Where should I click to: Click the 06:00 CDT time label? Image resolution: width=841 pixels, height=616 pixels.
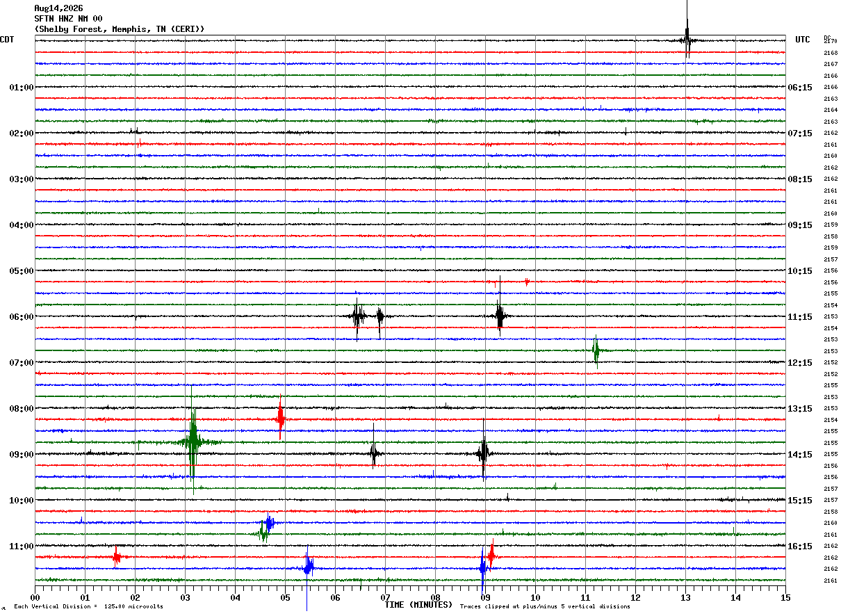point(22,317)
